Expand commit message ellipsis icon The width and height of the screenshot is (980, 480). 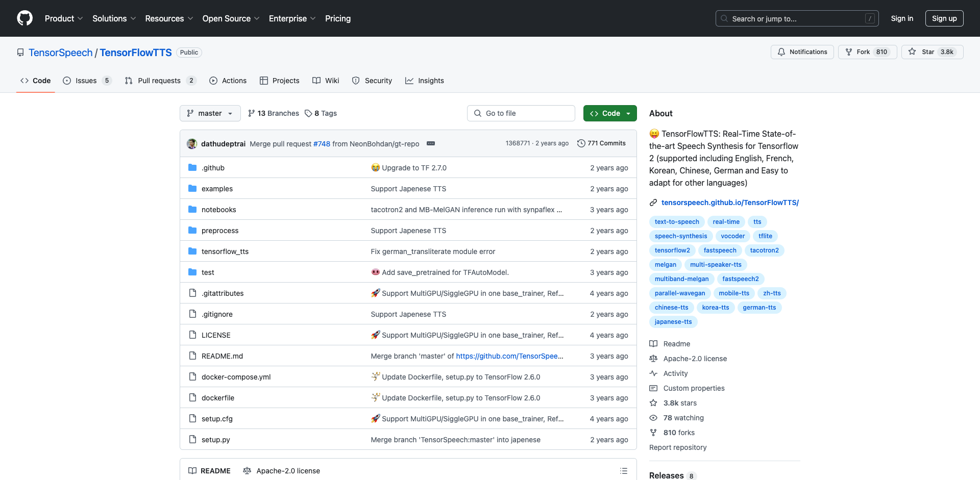(x=431, y=143)
